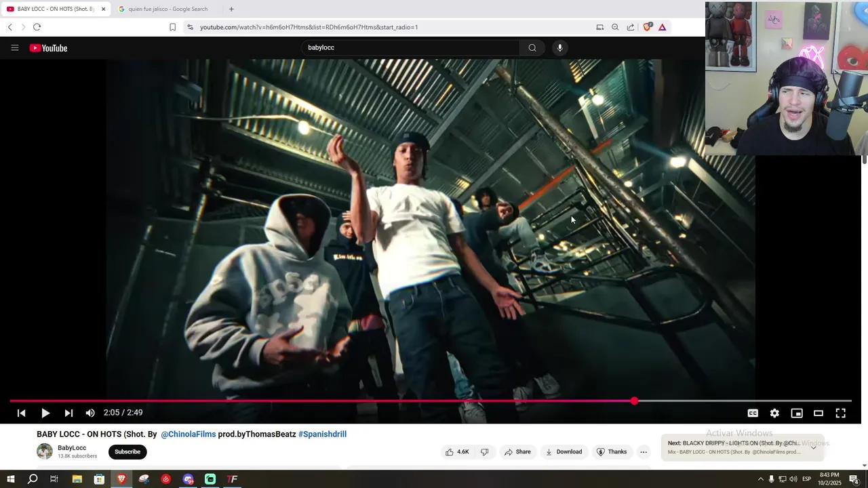Share the video

(517, 451)
